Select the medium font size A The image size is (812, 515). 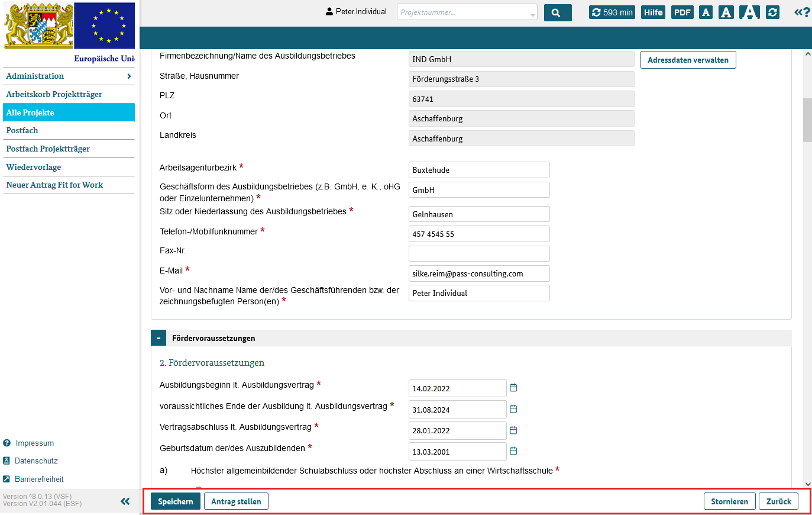726,12
